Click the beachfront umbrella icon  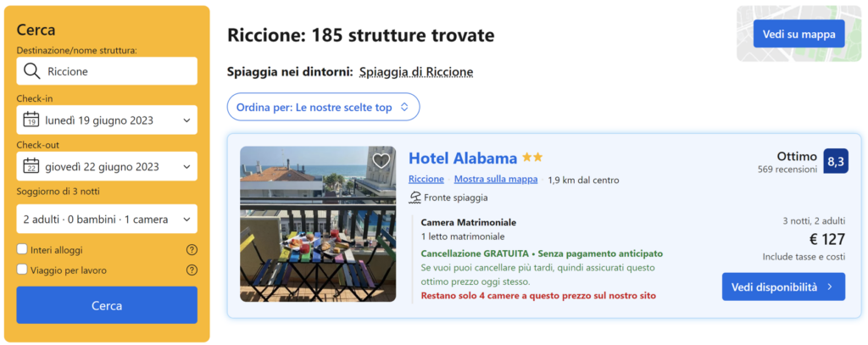click(x=415, y=198)
